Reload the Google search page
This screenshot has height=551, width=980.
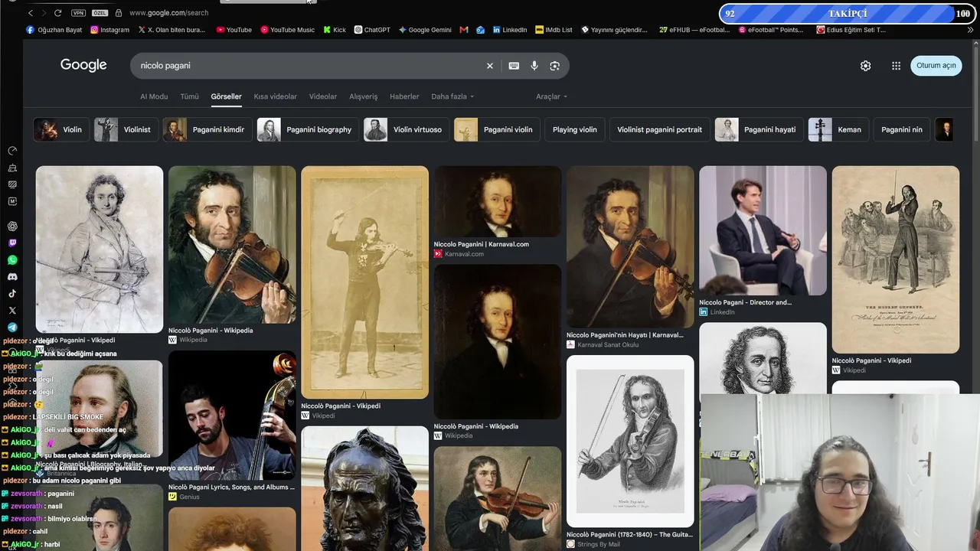pos(57,13)
